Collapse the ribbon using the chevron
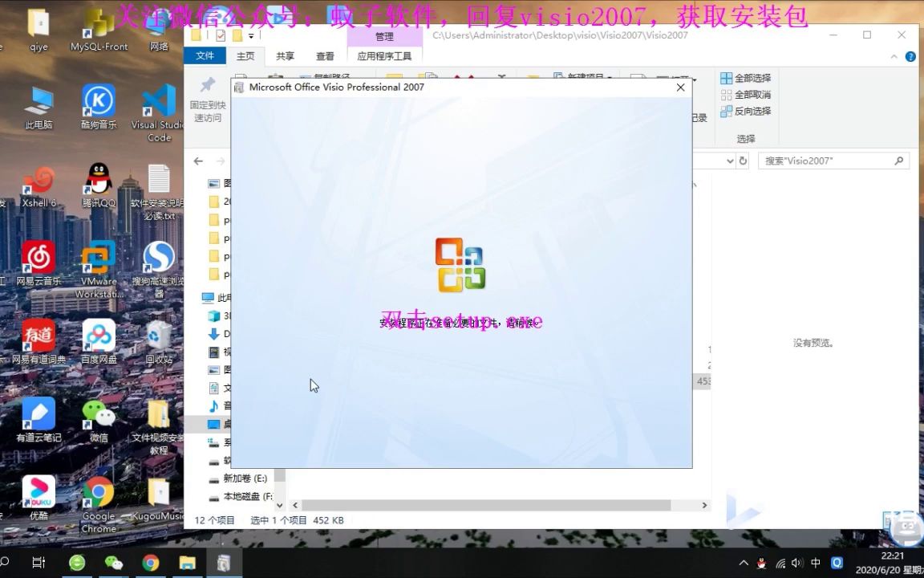924x578 pixels. (x=893, y=56)
